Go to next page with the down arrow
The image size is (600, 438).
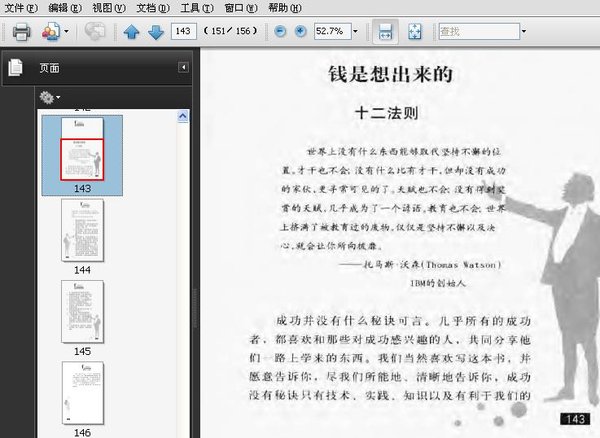[x=156, y=32]
